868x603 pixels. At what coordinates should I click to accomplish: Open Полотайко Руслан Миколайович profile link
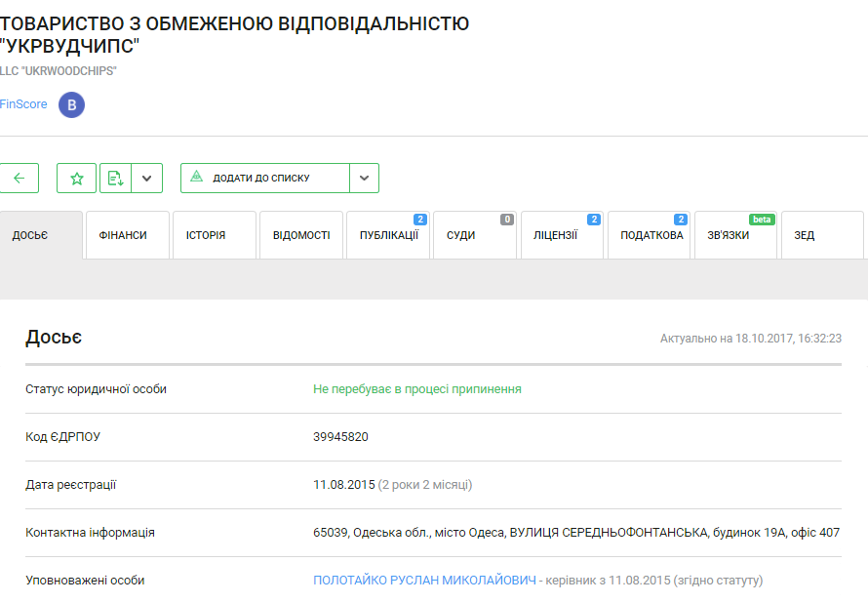coord(424,581)
